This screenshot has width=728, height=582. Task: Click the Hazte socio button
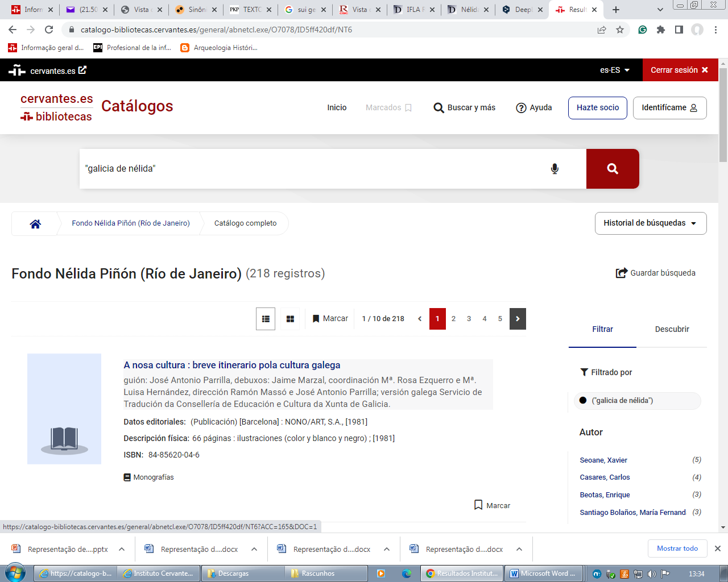(x=597, y=107)
